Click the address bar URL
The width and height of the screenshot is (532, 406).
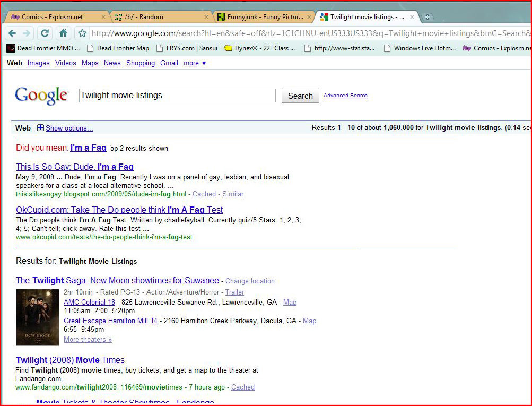coord(310,33)
